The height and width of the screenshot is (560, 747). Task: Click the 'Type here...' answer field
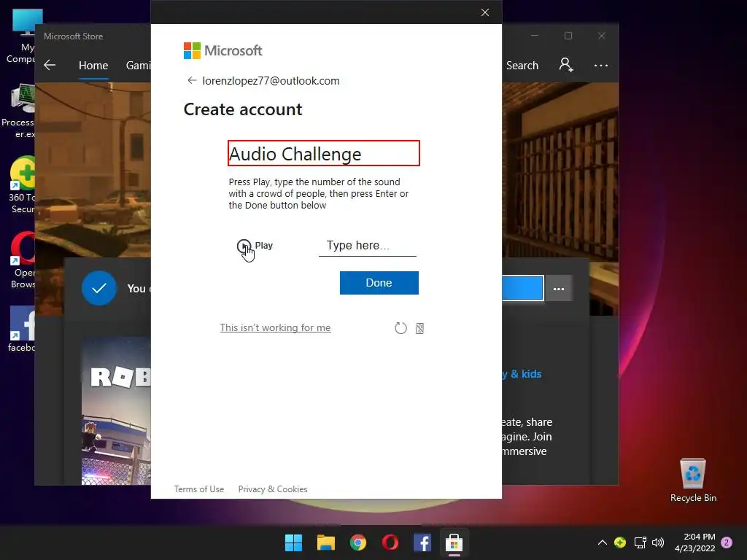point(368,246)
